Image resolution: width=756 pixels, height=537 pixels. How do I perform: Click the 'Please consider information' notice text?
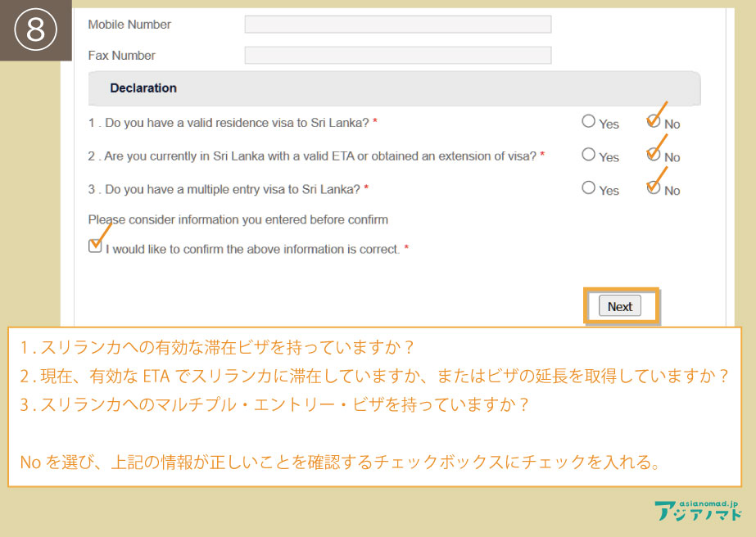point(238,219)
